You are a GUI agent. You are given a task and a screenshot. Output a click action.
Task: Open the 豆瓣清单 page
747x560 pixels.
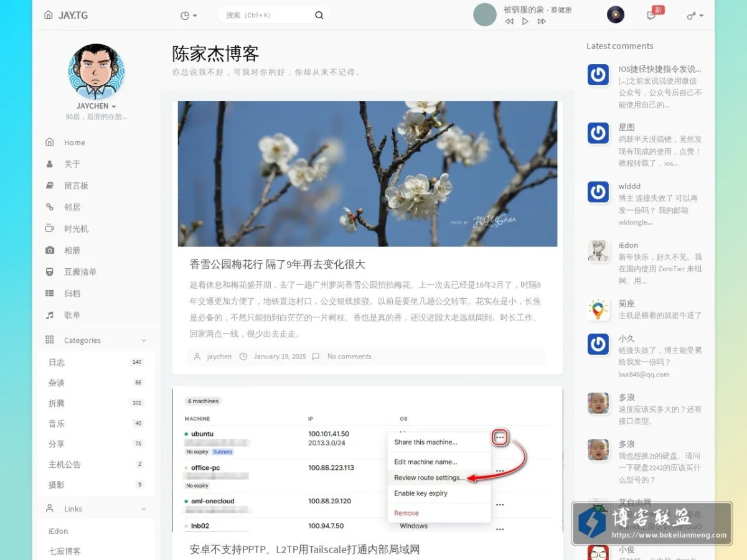tap(80, 272)
